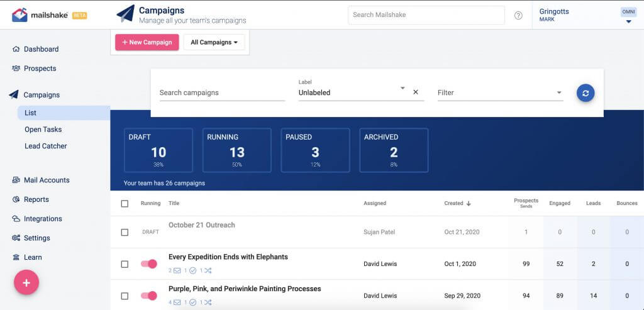Click the Dashboard home icon
The width and height of the screenshot is (644, 310).
click(16, 49)
